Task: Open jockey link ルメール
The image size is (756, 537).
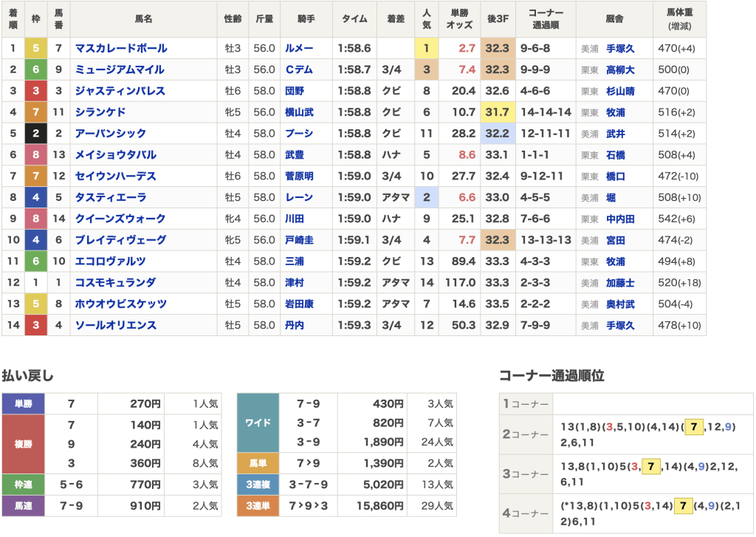Action: tap(299, 48)
